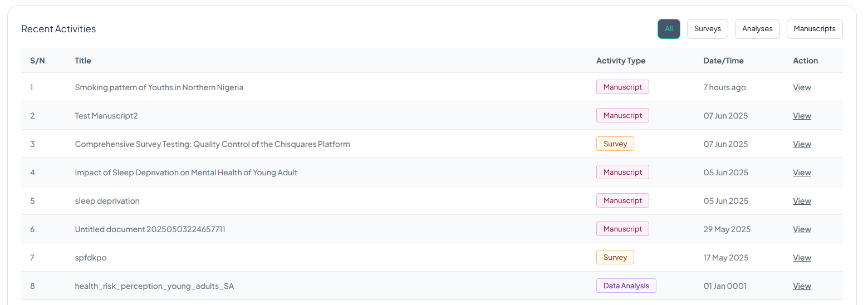Image resolution: width=868 pixels, height=305 pixels.
Task: View the Smoking pattern of Youths manuscript
Action: [802, 87]
